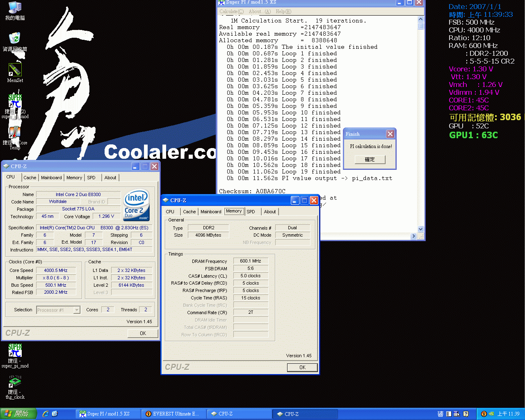Select About tab in the CPU tab window

pyautogui.click(x=110, y=178)
